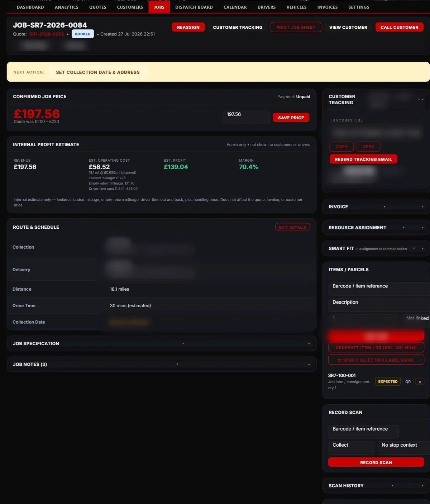
Task: Click the Record Scan barcode reference field
Action: pyautogui.click(x=363, y=431)
